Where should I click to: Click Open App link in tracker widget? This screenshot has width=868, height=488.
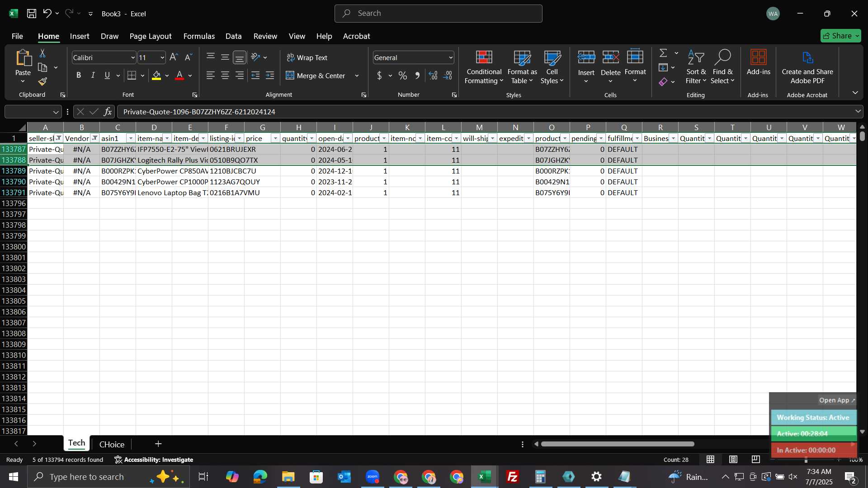(837, 400)
